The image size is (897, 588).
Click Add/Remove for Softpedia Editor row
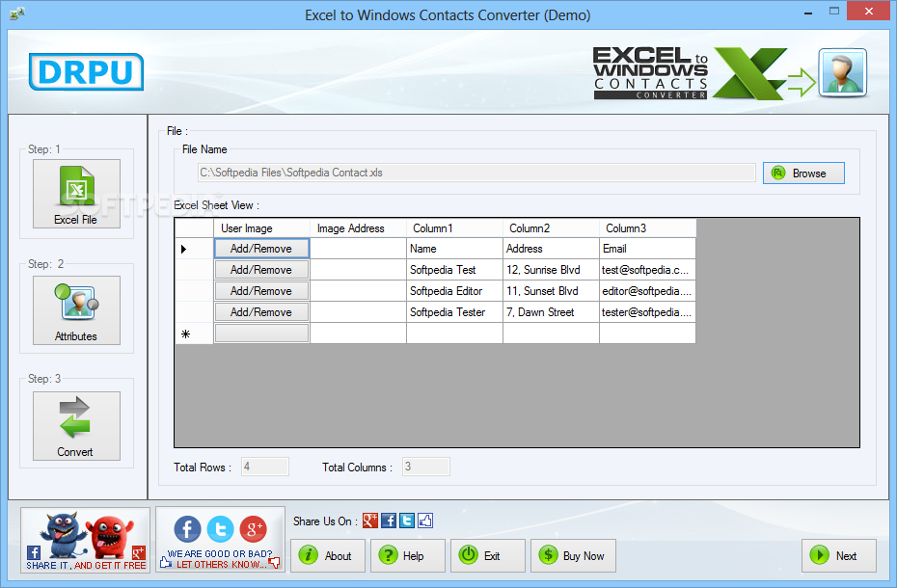(261, 291)
